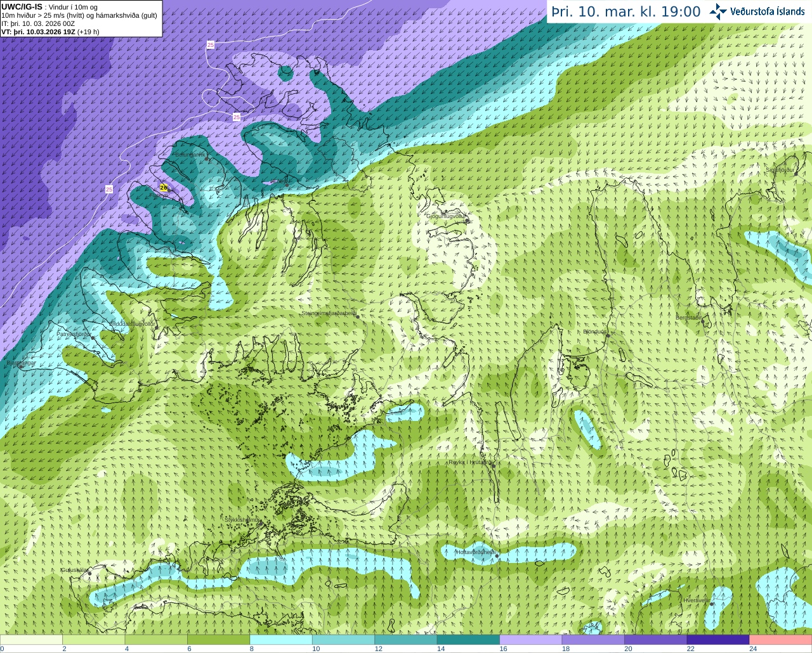Click the Gjögurflugvöllur station label
The height and width of the screenshot is (653, 812).
[x=446, y=216]
